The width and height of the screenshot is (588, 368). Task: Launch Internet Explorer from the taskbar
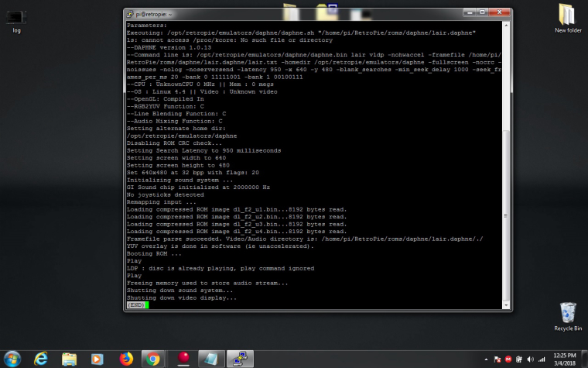click(x=41, y=358)
